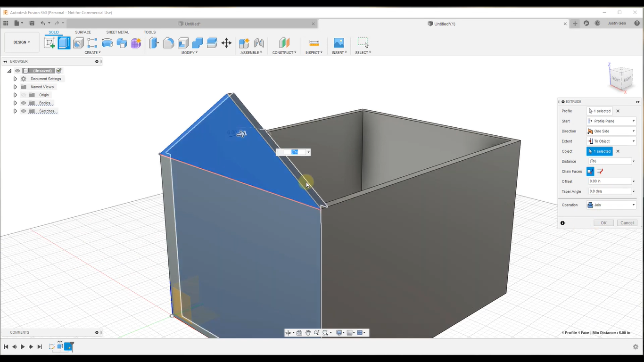Viewport: 644px width, 362px height.
Task: Clear the Profile selection
Action: [618, 111]
